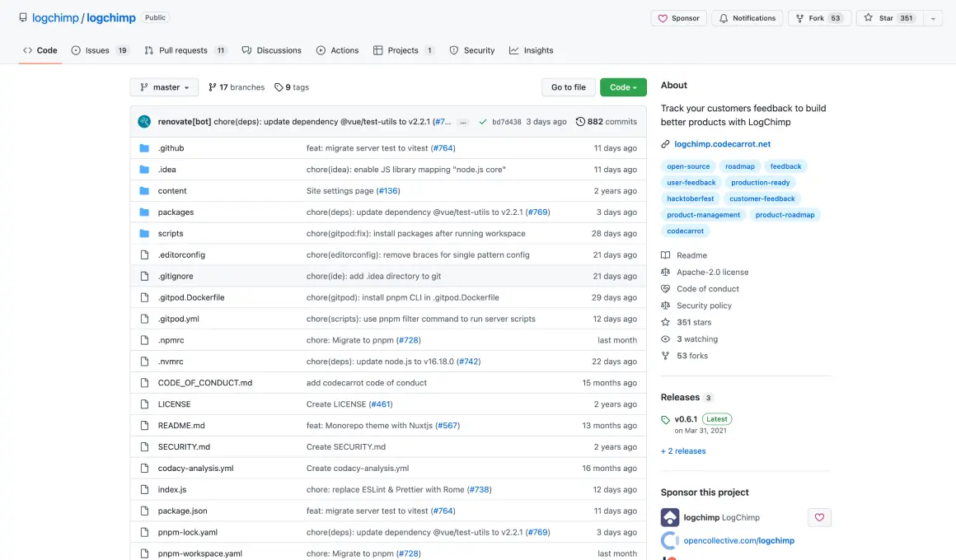
Task: Toggle the Sponsor heart button
Action: (x=678, y=17)
